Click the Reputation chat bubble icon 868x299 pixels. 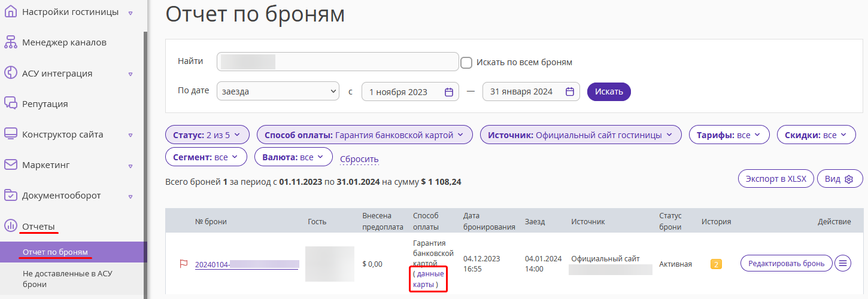pyautogui.click(x=10, y=103)
